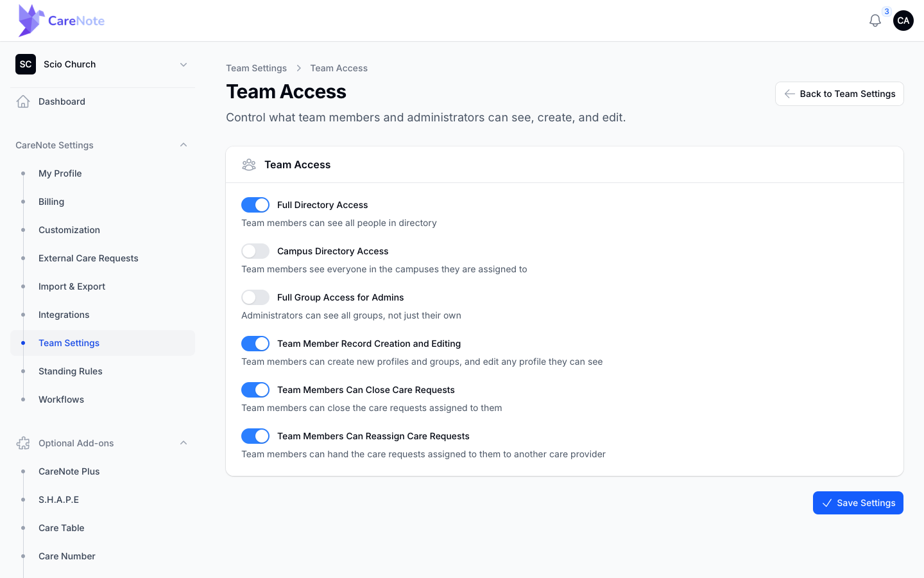Screen dimensions: 924x578
Task: Click the CareNote bird logo
Action: click(x=31, y=21)
